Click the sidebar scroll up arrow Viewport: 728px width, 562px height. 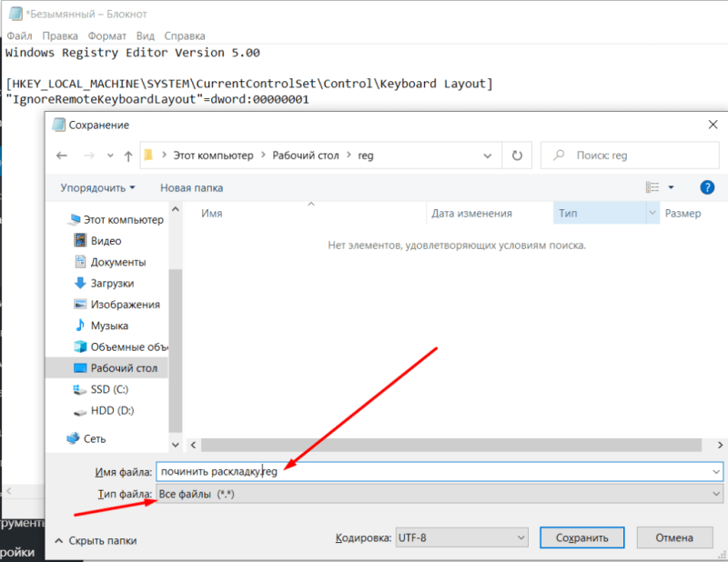(x=176, y=209)
